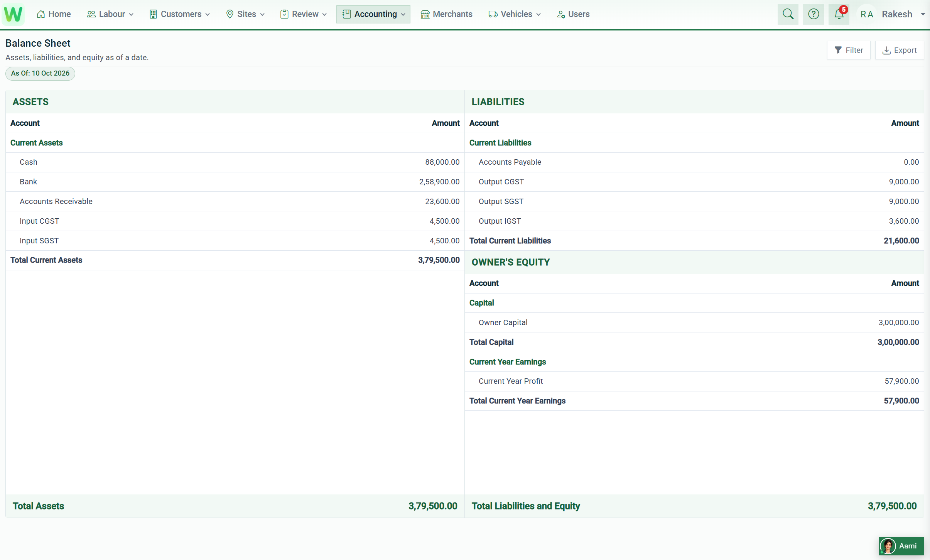Click the Customers building icon
930x560 pixels.
(153, 14)
